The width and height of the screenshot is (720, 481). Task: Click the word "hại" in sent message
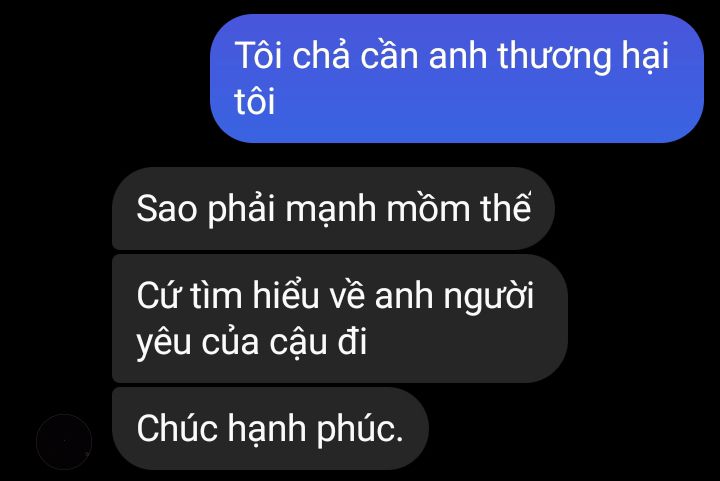click(x=645, y=56)
